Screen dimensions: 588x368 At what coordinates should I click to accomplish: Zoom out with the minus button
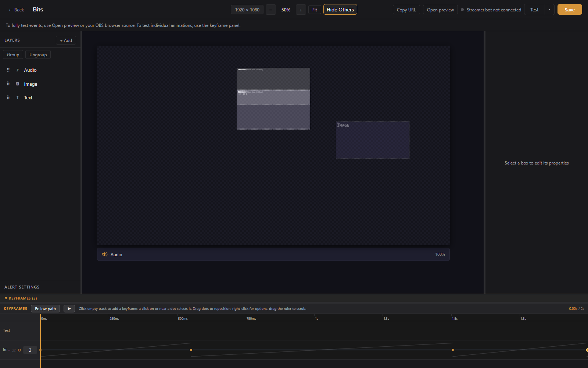pos(271,10)
